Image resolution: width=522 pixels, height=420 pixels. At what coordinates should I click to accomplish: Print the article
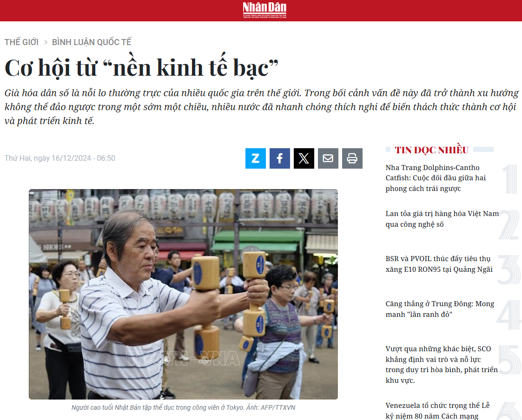(352, 158)
